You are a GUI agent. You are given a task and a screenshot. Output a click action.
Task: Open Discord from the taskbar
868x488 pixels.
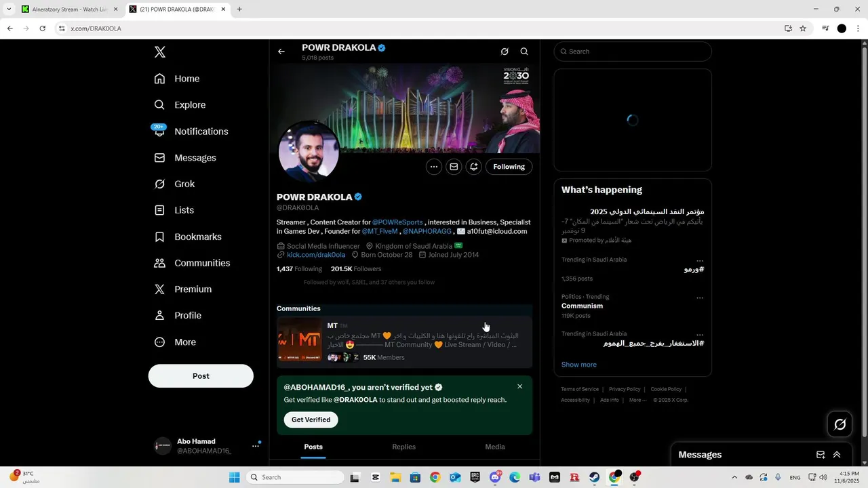coord(496,477)
